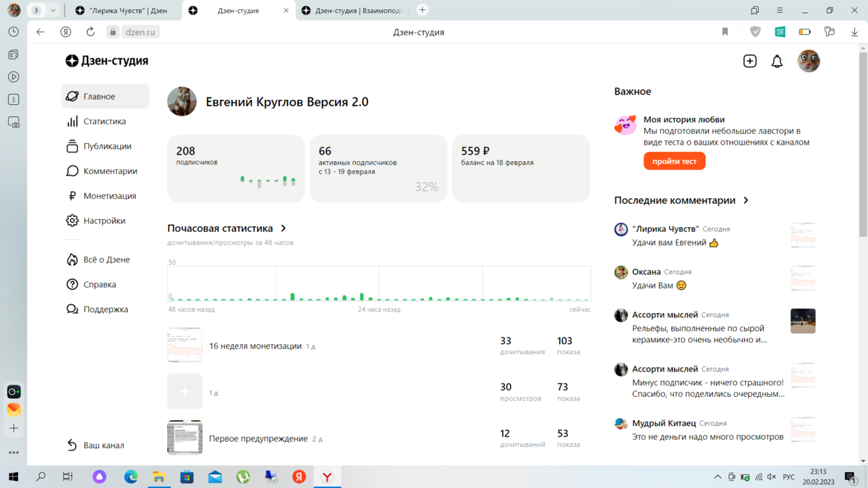Click the пройти тест button
Image resolution: width=868 pixels, height=488 pixels.
(x=674, y=161)
